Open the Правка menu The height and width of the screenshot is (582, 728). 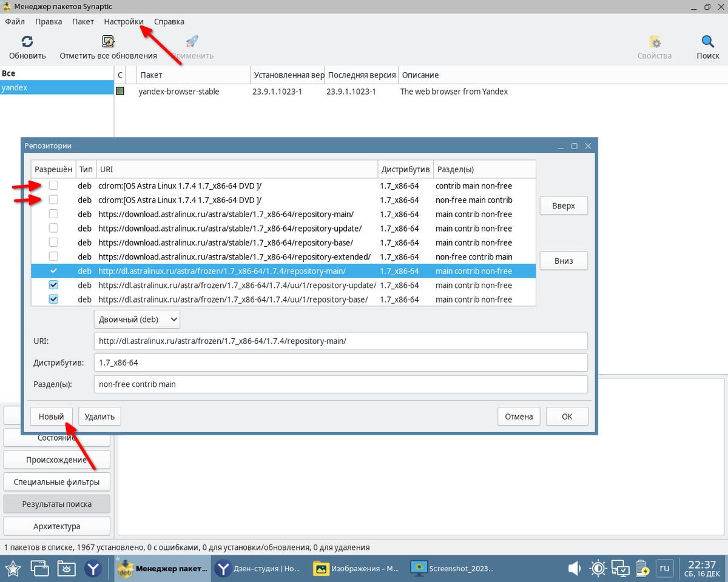point(49,21)
